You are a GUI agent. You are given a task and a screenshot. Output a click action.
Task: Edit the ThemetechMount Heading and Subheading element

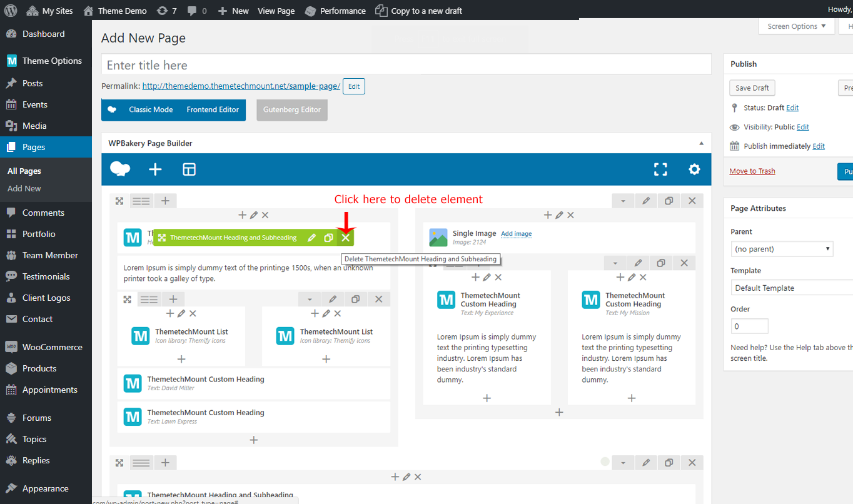click(x=311, y=238)
